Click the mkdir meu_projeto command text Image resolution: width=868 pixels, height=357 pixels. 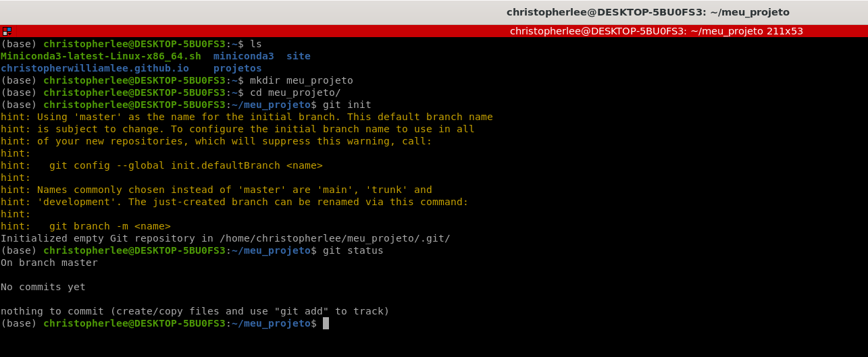coord(301,80)
